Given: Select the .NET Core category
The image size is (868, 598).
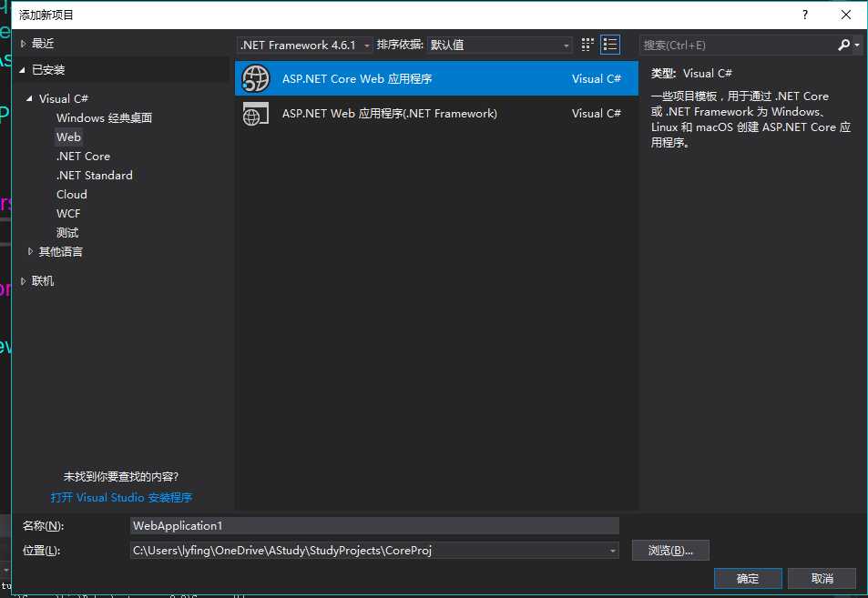Looking at the screenshot, I should pyautogui.click(x=83, y=157).
